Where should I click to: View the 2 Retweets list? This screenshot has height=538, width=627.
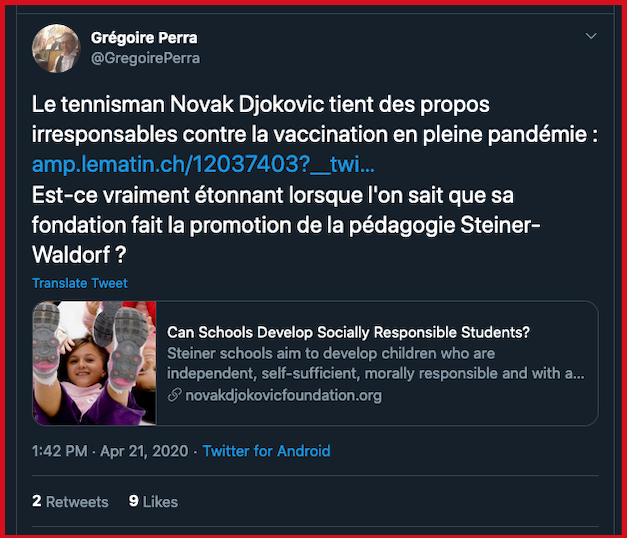70,501
